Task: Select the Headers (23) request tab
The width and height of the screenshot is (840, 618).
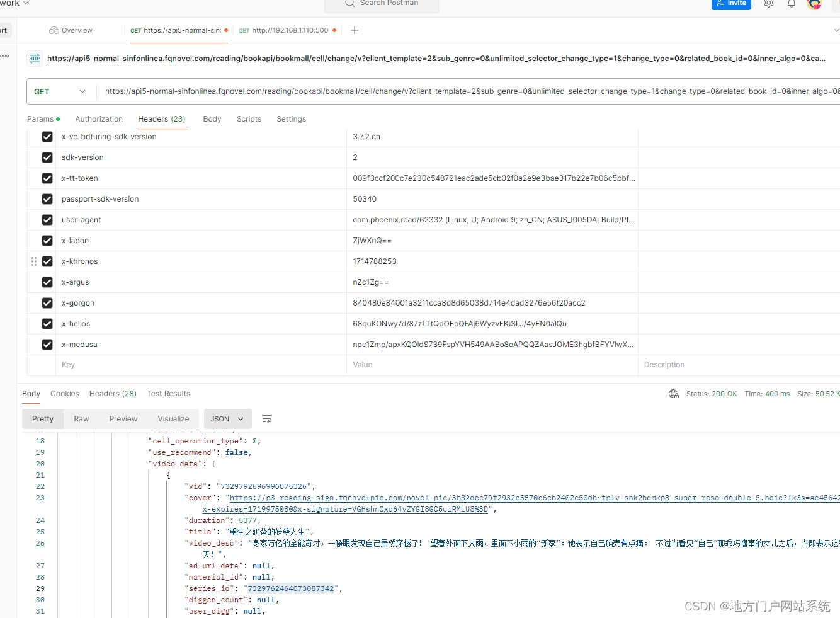Action: (x=162, y=119)
